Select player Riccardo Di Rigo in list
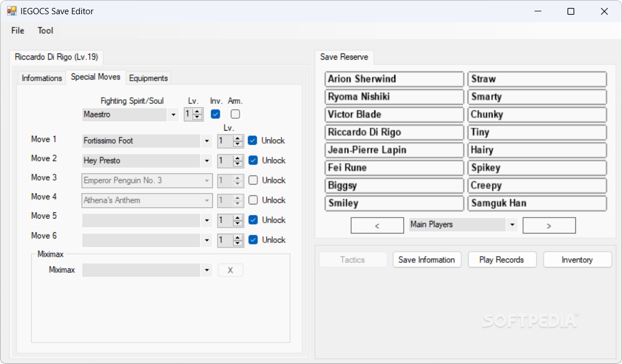This screenshot has width=622, height=364. (x=394, y=132)
